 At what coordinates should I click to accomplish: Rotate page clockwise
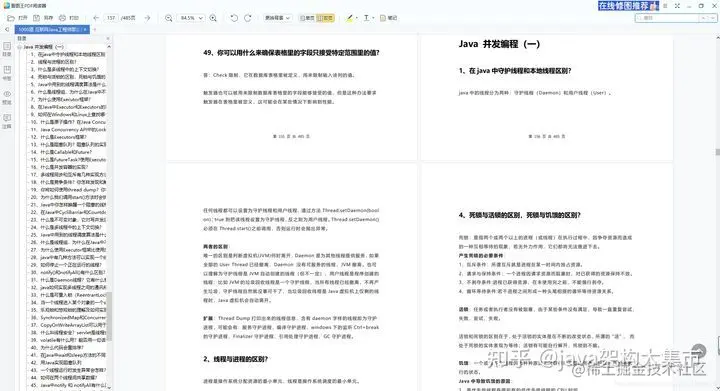(248, 18)
